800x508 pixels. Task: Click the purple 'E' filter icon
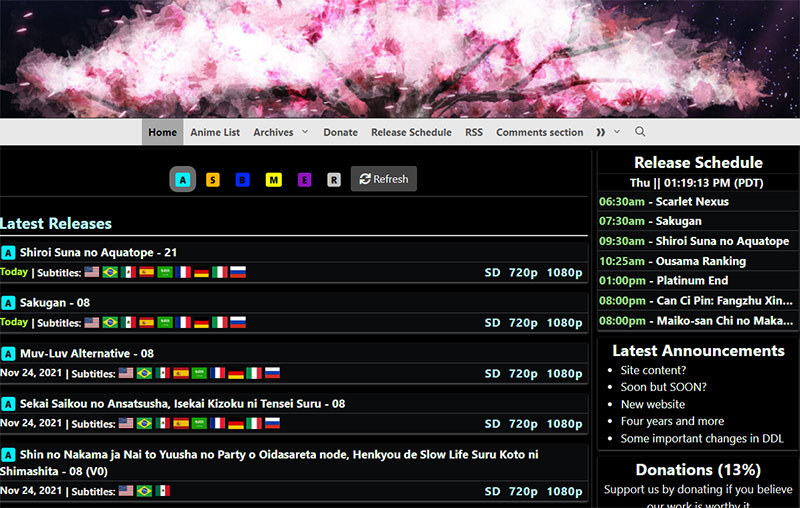(304, 180)
